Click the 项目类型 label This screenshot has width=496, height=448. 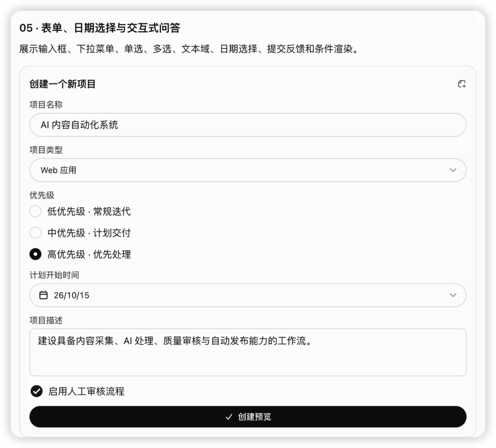click(x=46, y=150)
